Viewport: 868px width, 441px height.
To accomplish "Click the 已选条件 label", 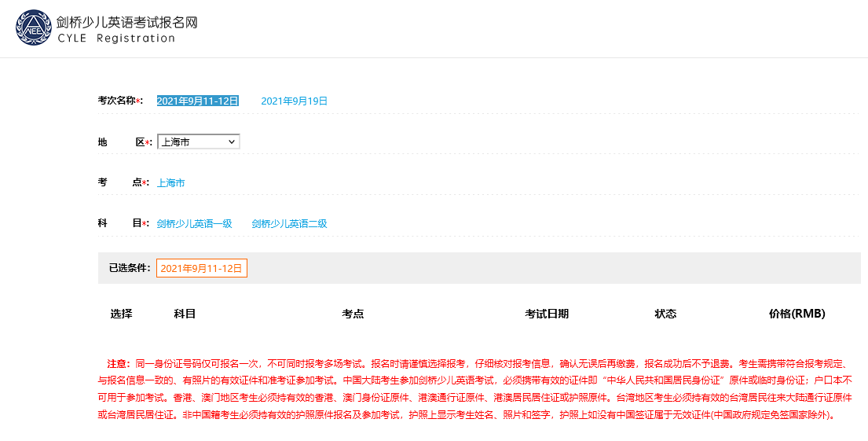I will (x=129, y=268).
